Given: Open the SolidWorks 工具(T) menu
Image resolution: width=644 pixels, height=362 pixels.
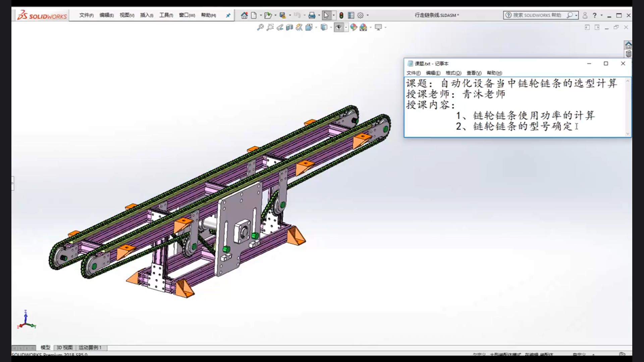Looking at the screenshot, I should coord(166,15).
